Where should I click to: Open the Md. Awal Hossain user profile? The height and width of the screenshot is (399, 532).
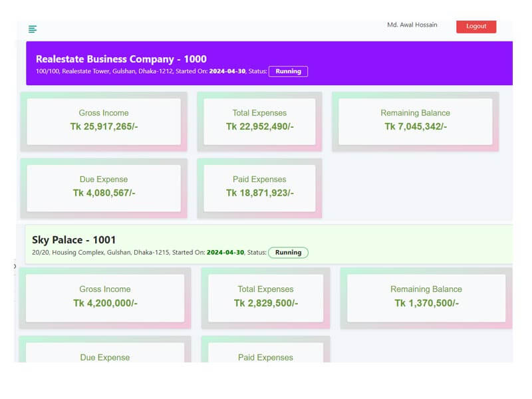(x=412, y=25)
